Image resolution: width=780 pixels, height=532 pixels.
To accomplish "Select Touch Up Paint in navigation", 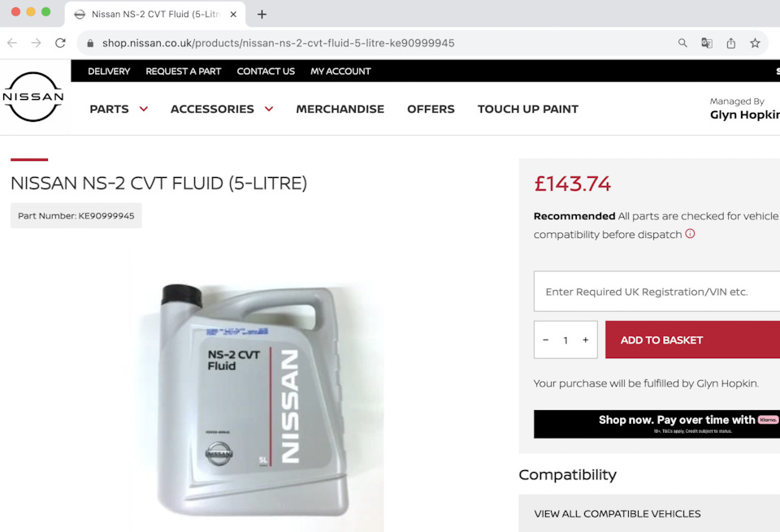I will click(x=528, y=109).
